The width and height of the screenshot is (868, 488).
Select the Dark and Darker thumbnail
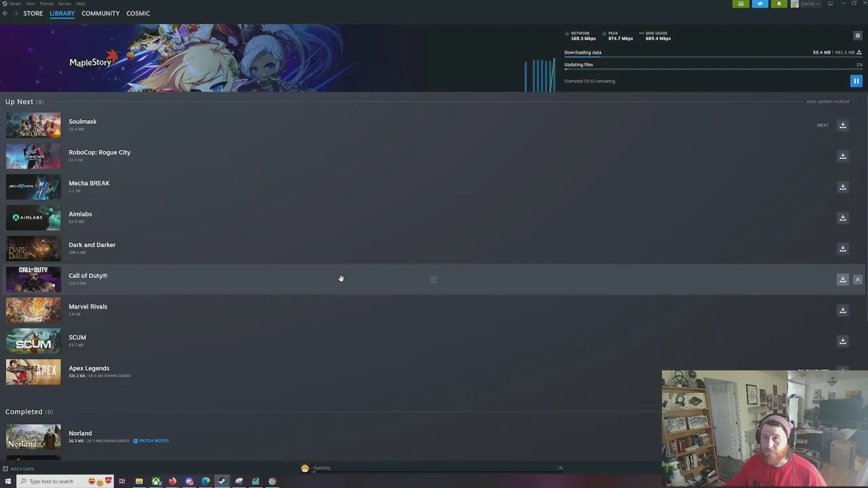[x=33, y=249]
